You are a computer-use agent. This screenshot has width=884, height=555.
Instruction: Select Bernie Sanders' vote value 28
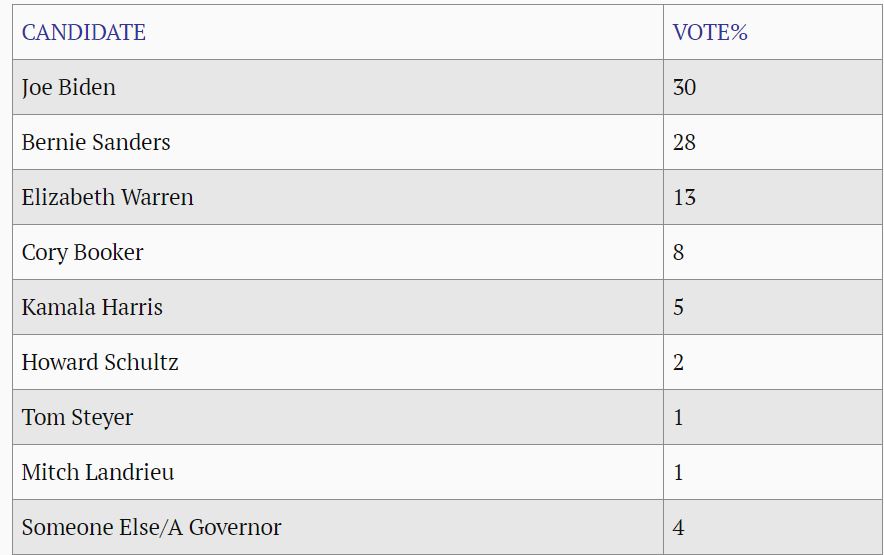pyautogui.click(x=684, y=142)
